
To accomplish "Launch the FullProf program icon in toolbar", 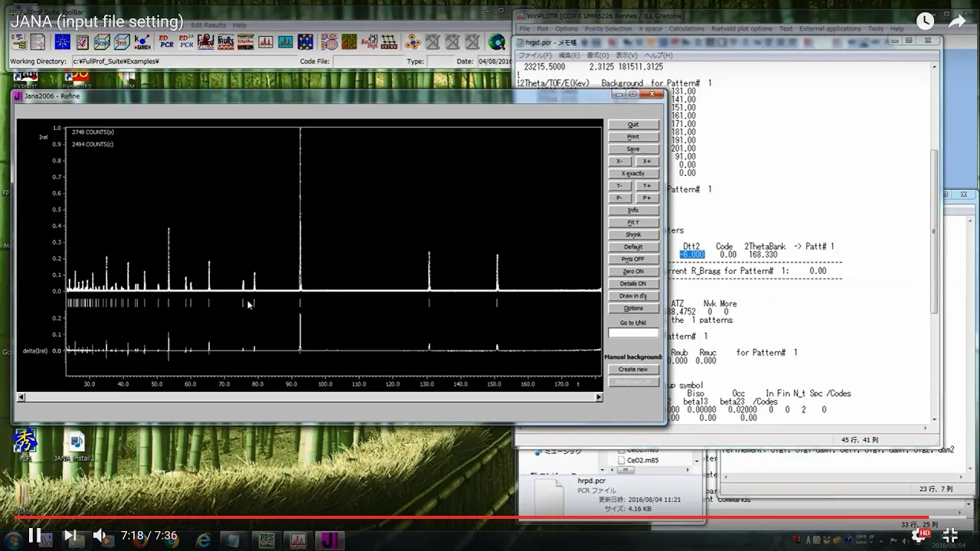I will point(206,42).
